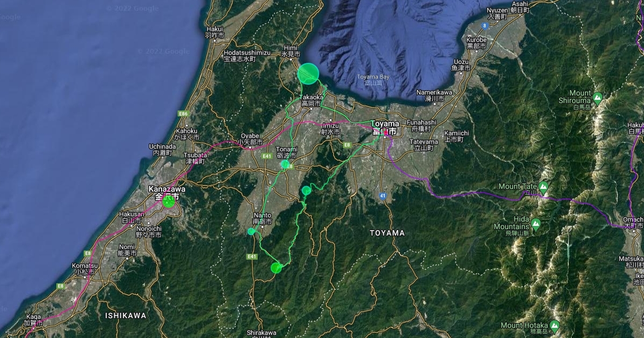The width and height of the screenshot is (644, 338).
Task: Click the Toyama Bay label
Action: [373, 79]
